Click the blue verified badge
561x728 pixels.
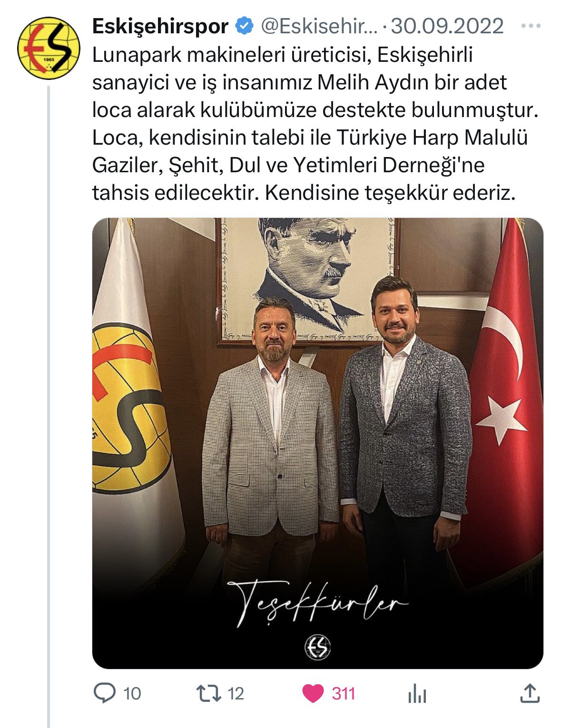[x=245, y=26]
